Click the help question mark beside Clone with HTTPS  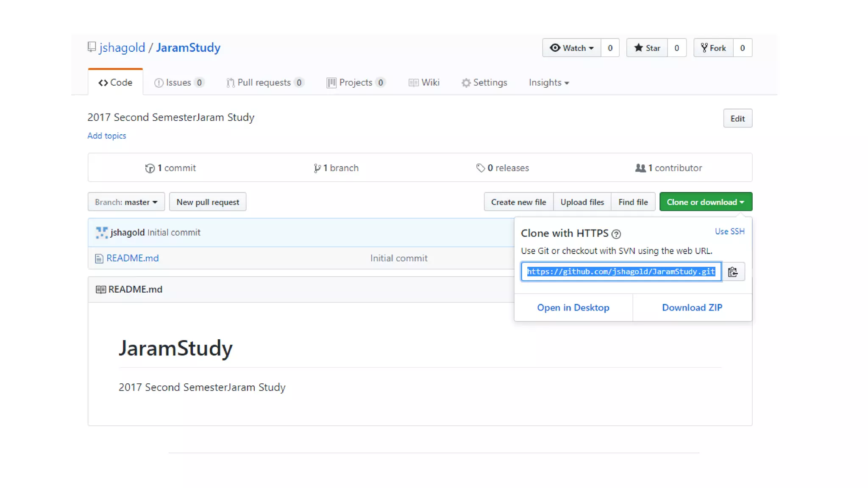[x=616, y=234]
